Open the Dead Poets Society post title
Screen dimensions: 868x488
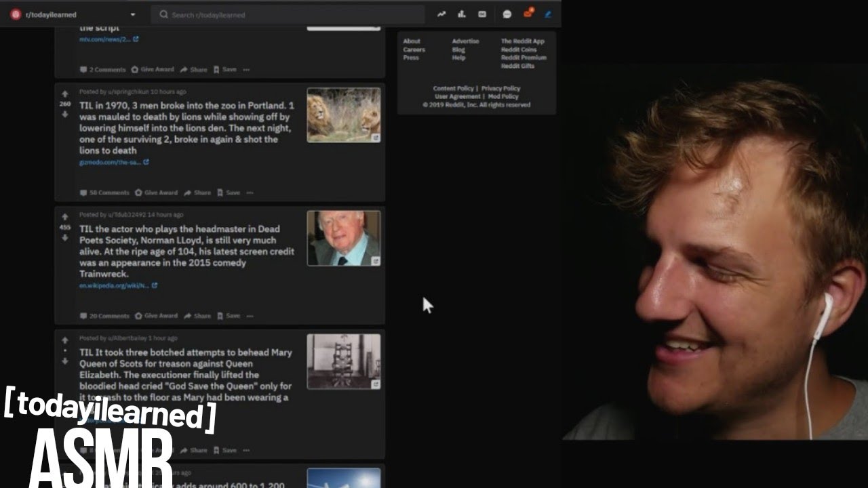click(x=186, y=251)
